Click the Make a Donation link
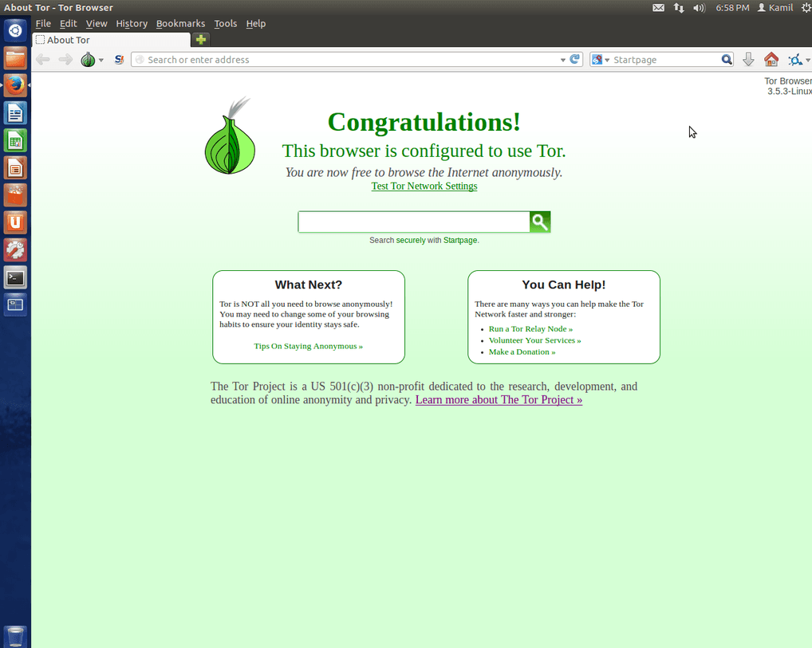 pos(522,351)
